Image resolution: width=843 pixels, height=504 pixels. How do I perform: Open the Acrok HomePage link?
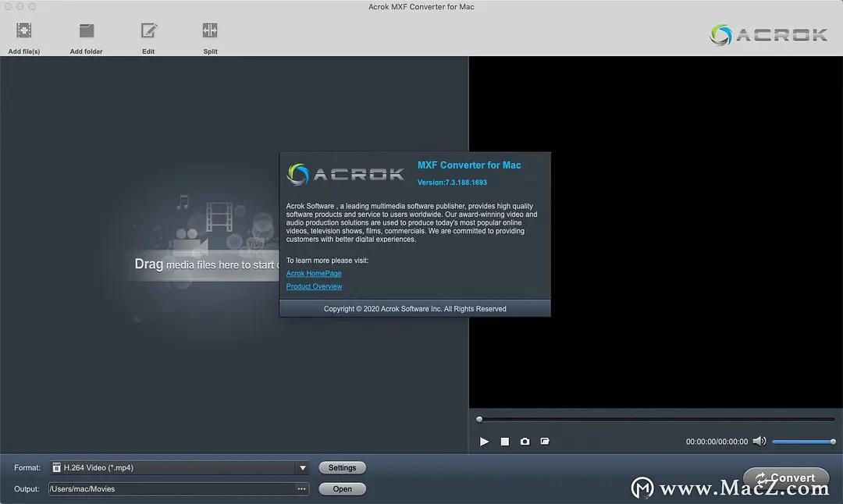click(x=314, y=274)
